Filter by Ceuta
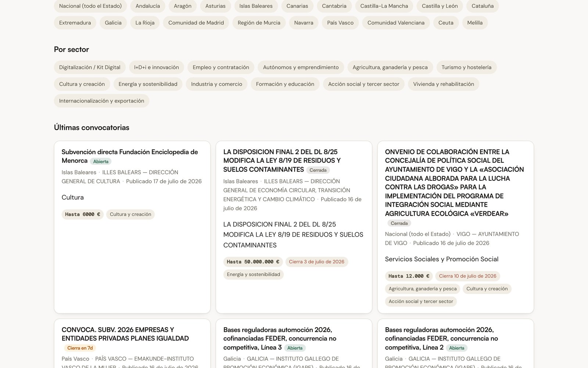Viewport: 588px width, 368px height. click(446, 23)
